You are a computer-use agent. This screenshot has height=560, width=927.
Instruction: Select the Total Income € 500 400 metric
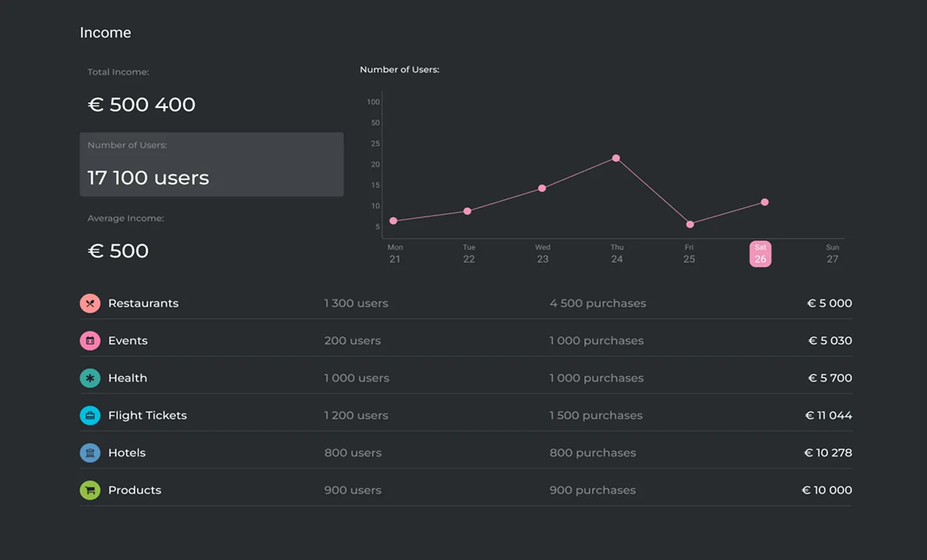[x=142, y=104]
